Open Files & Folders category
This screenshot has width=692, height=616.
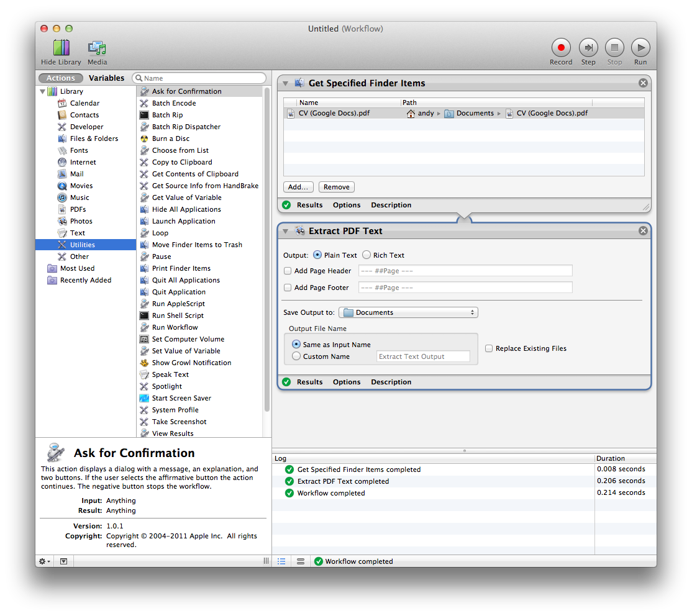point(94,138)
